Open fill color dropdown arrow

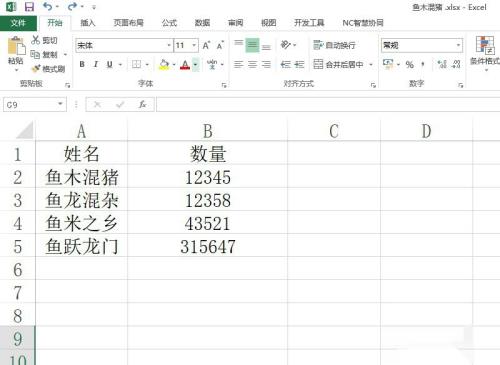(174, 64)
